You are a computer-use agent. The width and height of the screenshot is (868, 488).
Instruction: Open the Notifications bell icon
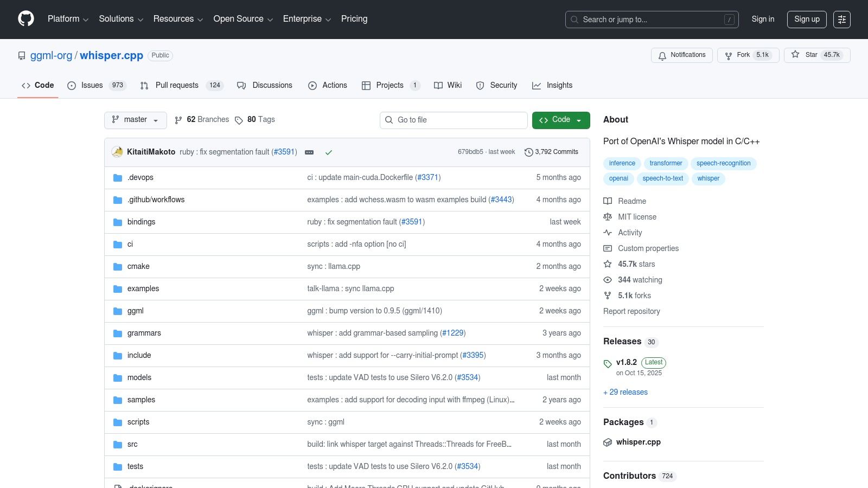(662, 55)
